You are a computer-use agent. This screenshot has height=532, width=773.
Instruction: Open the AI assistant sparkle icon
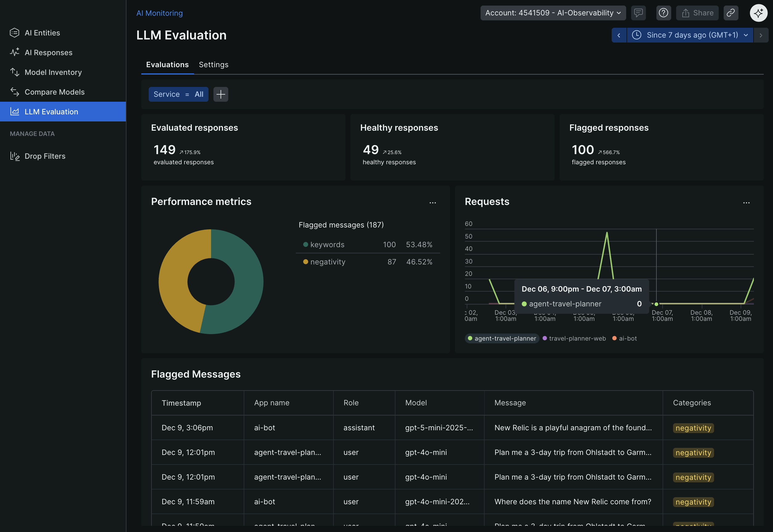coord(759,13)
